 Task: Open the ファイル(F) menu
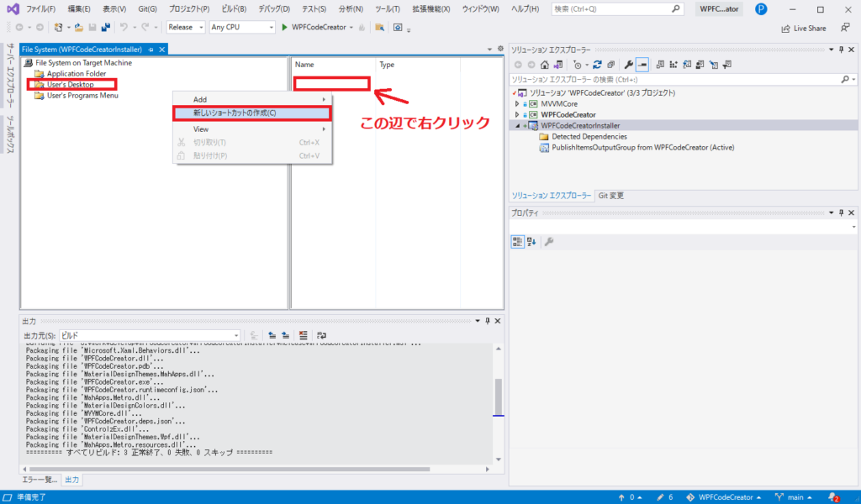click(x=40, y=8)
